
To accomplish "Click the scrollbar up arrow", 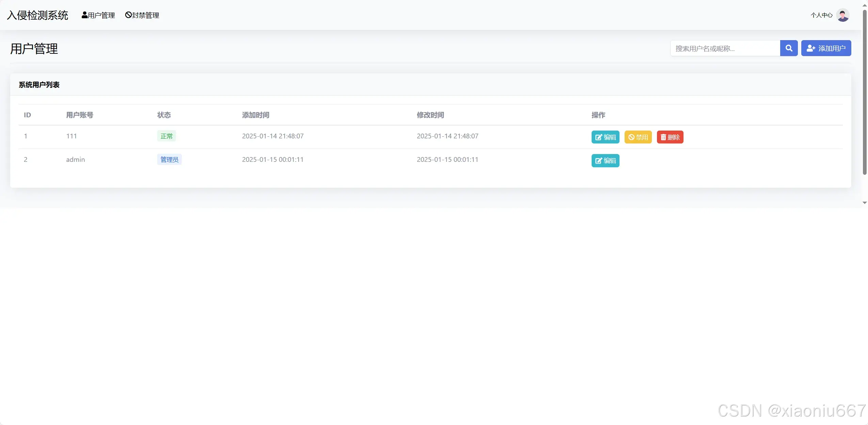I will tap(865, 5).
